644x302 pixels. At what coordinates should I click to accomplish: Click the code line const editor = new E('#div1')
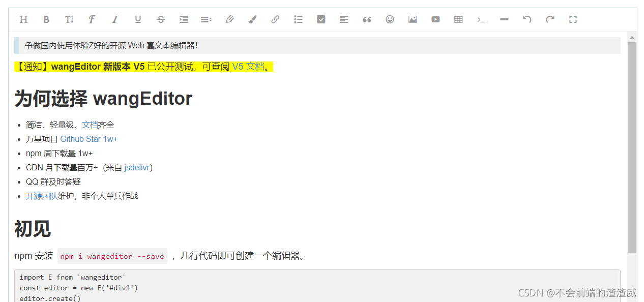click(79, 288)
